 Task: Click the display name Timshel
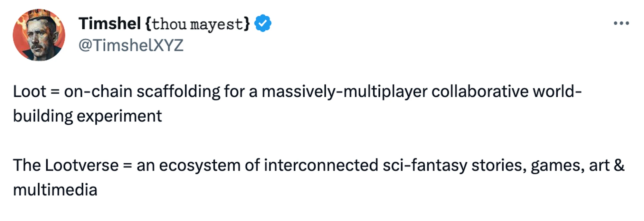109,24
